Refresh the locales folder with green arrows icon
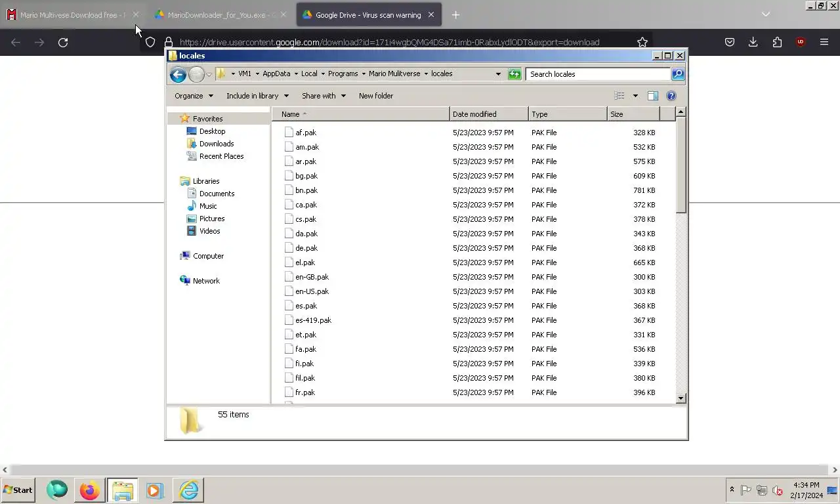The height and width of the screenshot is (504, 840). 514,74
